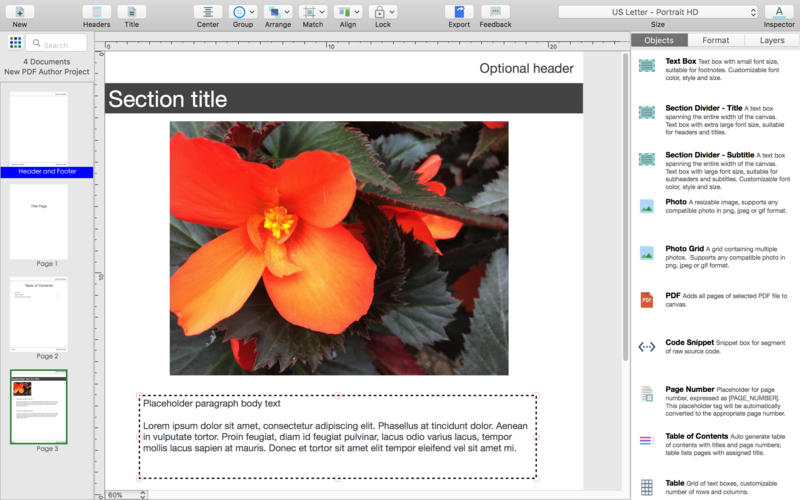
Task: Open the Headers toolbar tool
Action: 96,12
